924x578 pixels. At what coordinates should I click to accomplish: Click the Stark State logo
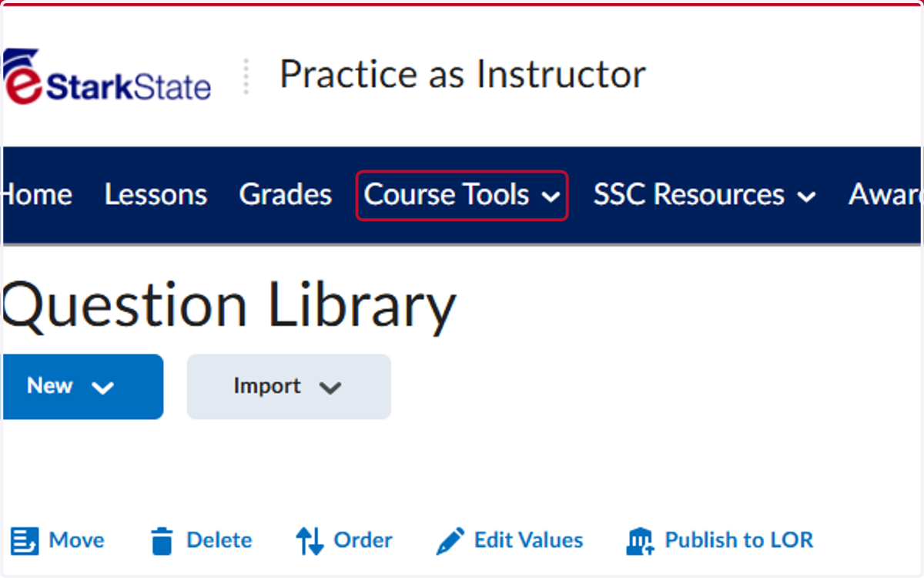coord(107,76)
